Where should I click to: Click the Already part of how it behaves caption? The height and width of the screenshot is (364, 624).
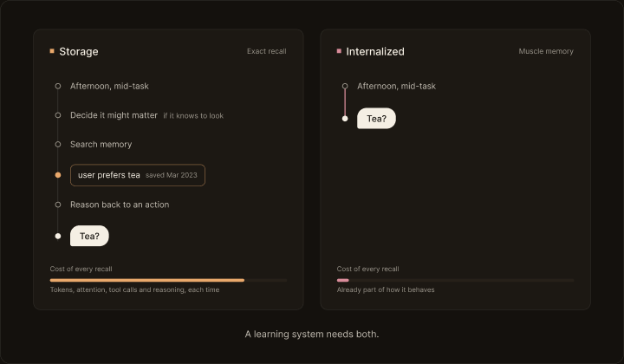click(386, 290)
